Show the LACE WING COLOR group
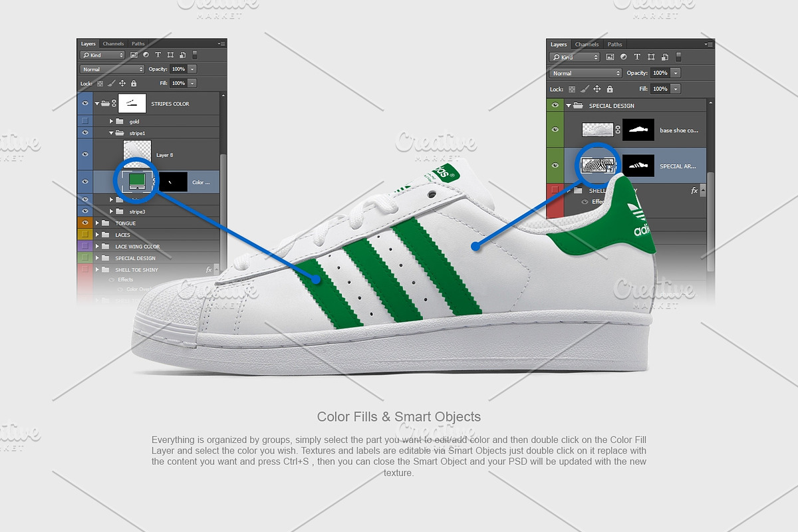This screenshot has height=532, width=798. 84,246
